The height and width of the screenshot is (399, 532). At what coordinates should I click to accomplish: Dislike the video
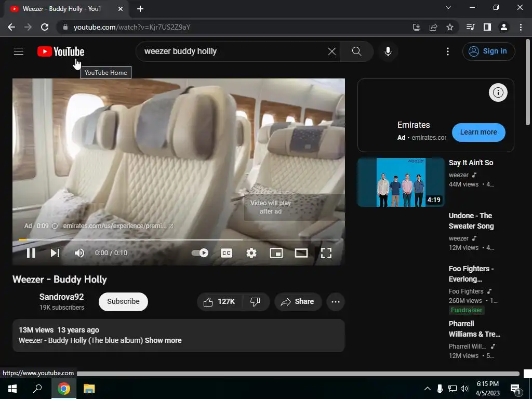(255, 301)
